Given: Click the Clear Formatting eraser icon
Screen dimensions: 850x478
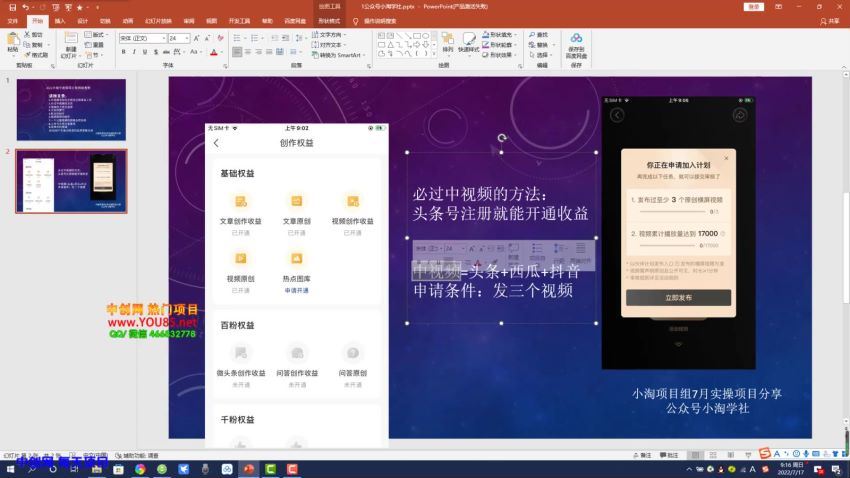Looking at the screenshot, I should (x=220, y=38).
